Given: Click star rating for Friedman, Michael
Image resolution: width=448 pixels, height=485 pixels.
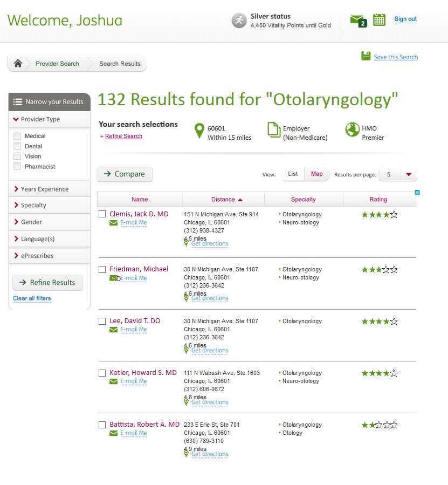Looking at the screenshot, I should 380,270.
